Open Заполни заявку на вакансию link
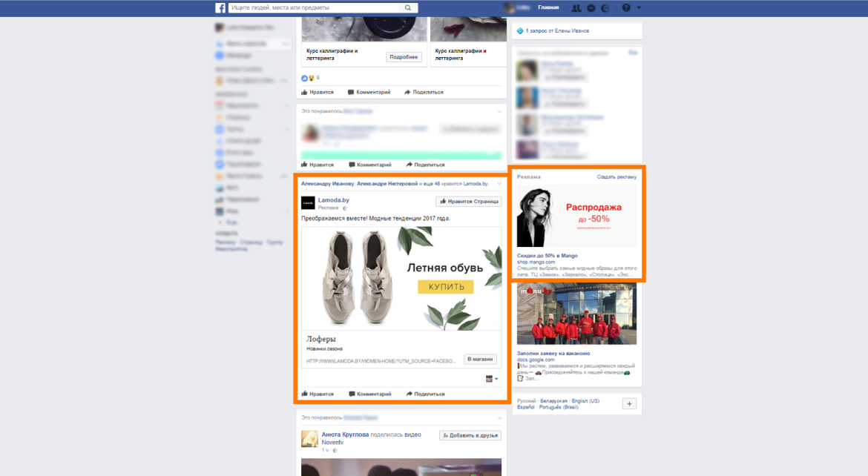The image size is (868, 476). 553,353
